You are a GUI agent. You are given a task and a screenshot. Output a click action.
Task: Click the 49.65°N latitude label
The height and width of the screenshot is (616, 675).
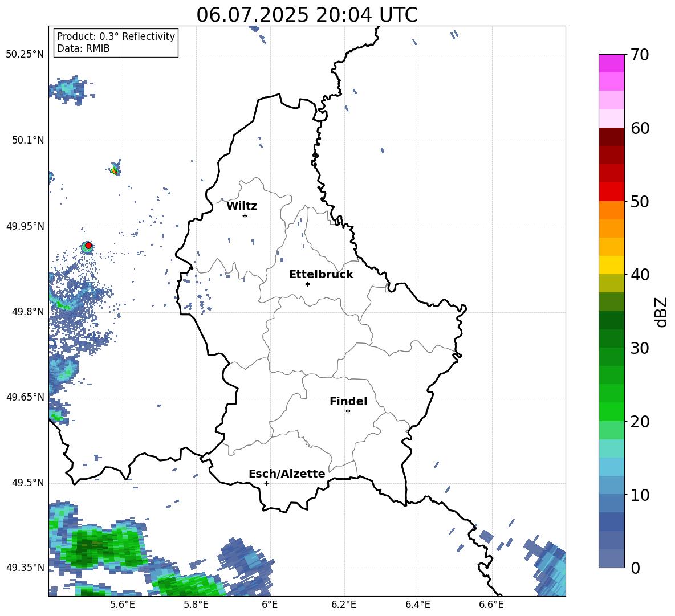tap(25, 397)
